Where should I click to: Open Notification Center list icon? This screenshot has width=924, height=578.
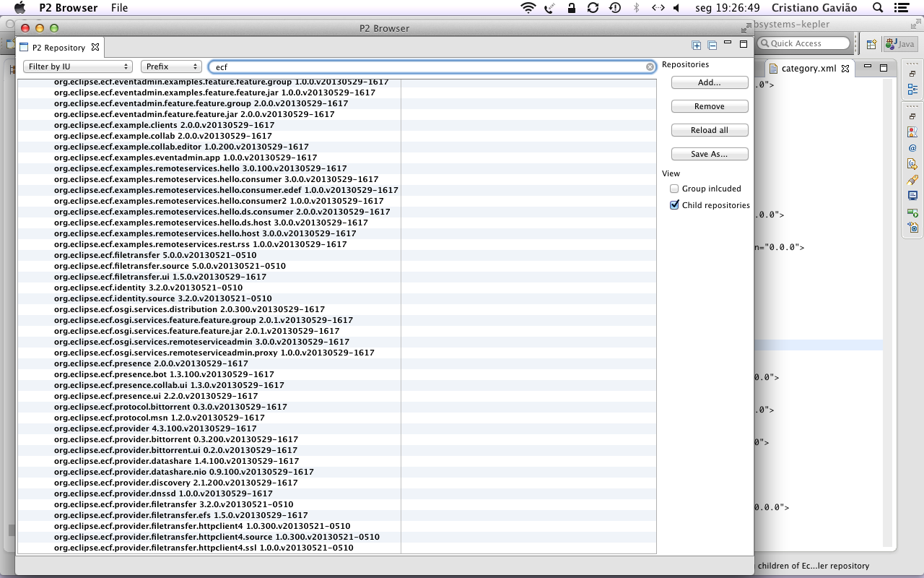pyautogui.click(x=900, y=8)
